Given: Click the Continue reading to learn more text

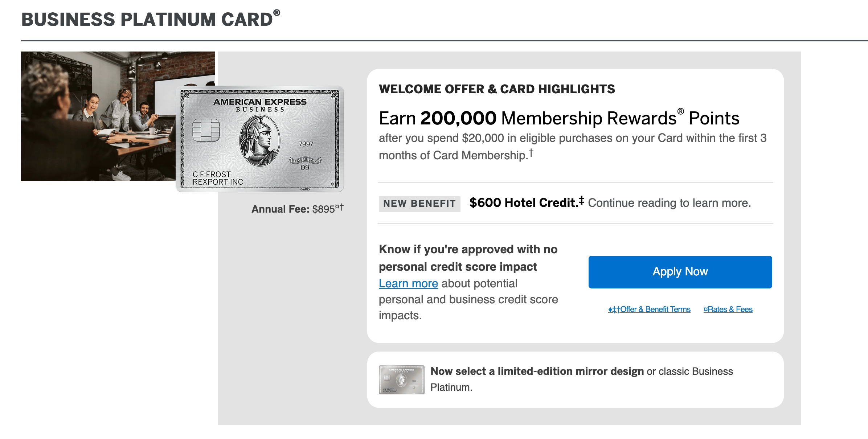Looking at the screenshot, I should pos(669,203).
